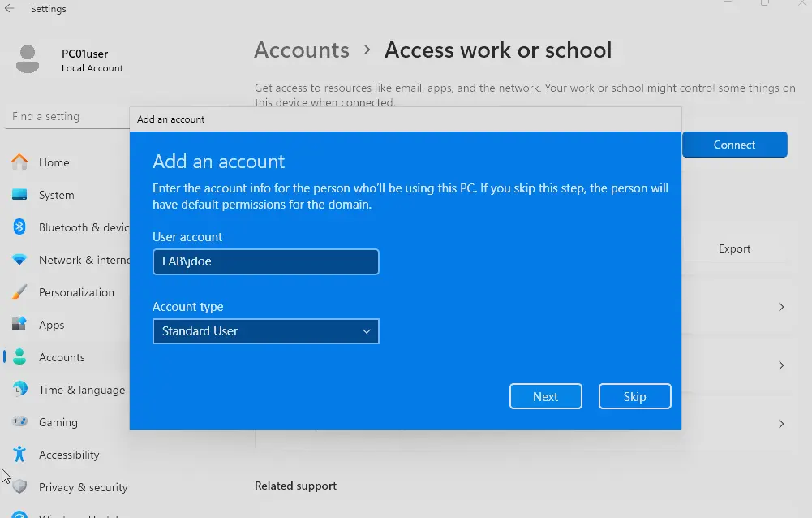Click the Bluetooth icon in sidebar
Image resolution: width=812 pixels, height=518 pixels.
coord(19,227)
